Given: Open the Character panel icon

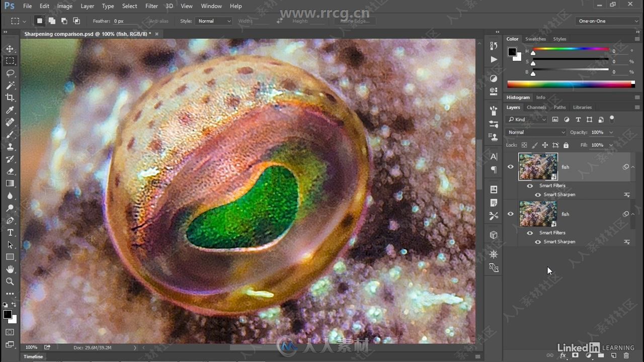Looking at the screenshot, I should pos(494,157).
